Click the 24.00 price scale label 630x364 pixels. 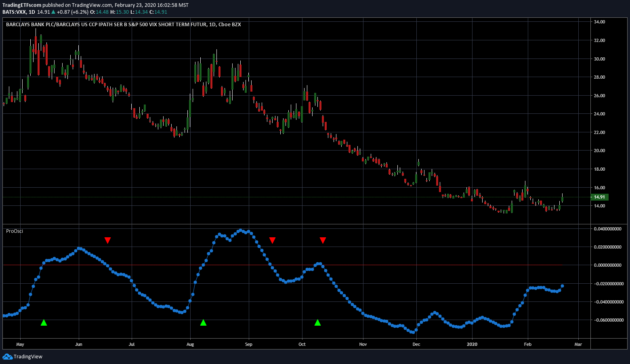(599, 114)
